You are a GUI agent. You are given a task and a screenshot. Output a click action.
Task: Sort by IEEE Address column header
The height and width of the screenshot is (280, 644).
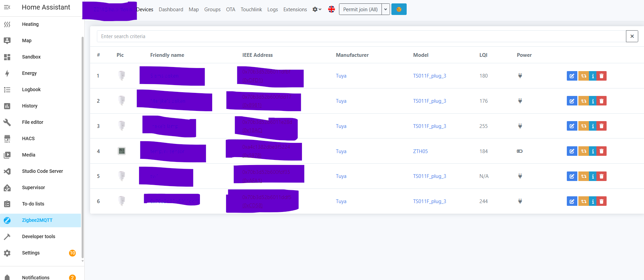tap(257, 55)
